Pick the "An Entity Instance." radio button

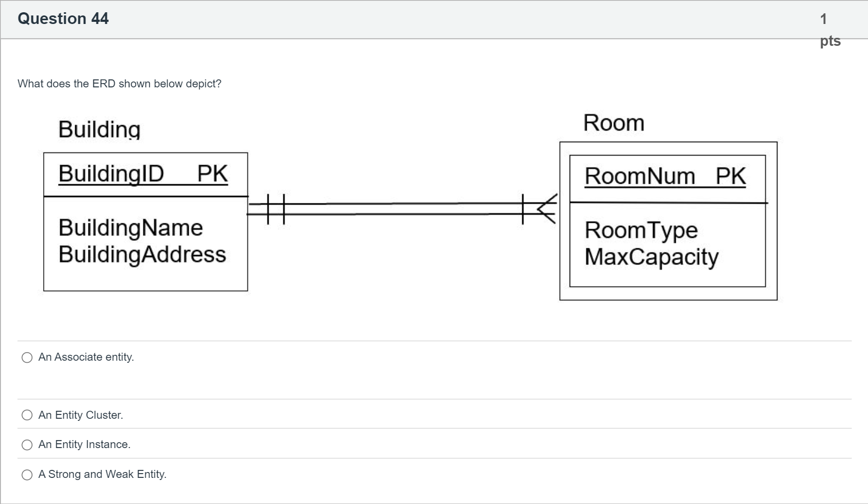coord(27,445)
